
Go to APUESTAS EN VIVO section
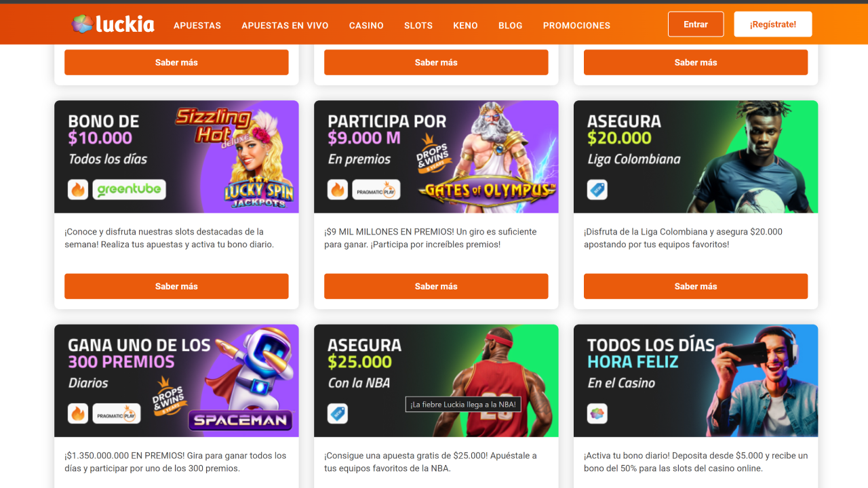click(x=285, y=26)
